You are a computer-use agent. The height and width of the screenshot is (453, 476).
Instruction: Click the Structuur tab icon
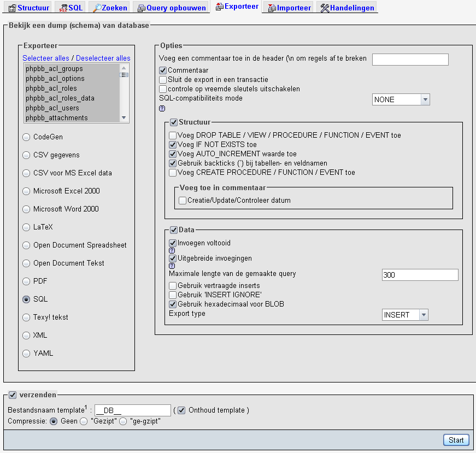(12, 8)
